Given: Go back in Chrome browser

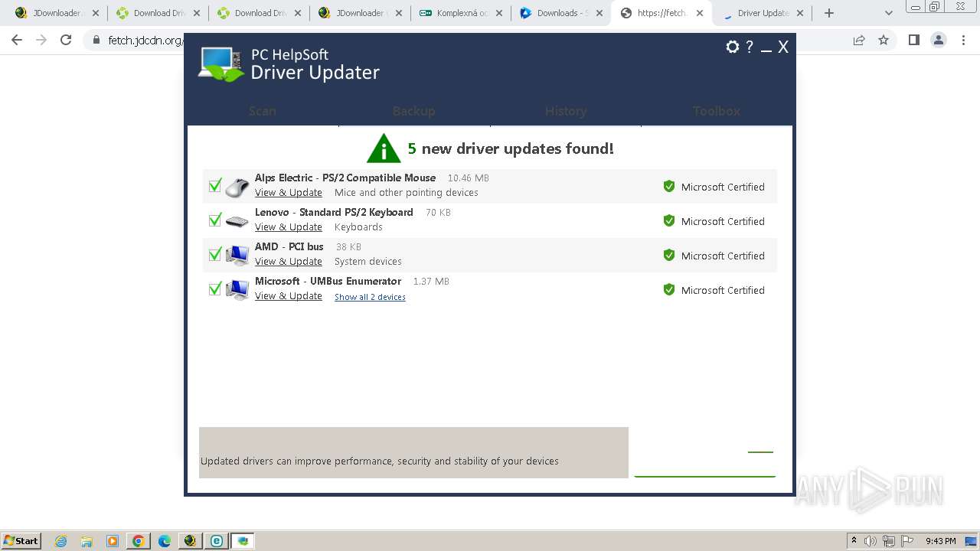Looking at the screenshot, I should [17, 40].
